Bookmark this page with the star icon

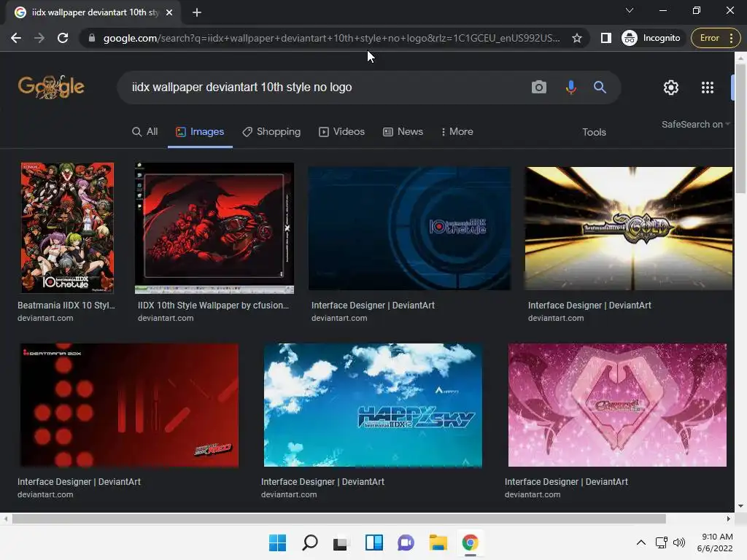[x=577, y=38]
